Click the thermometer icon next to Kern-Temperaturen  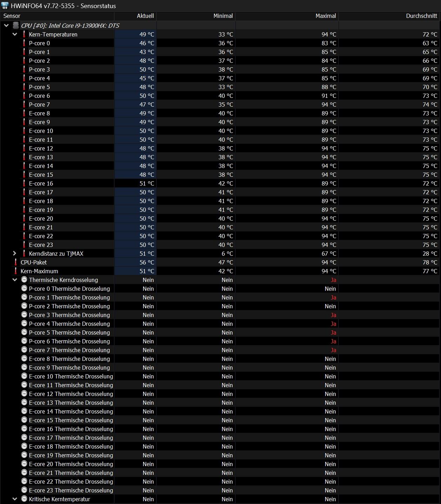tap(24, 34)
